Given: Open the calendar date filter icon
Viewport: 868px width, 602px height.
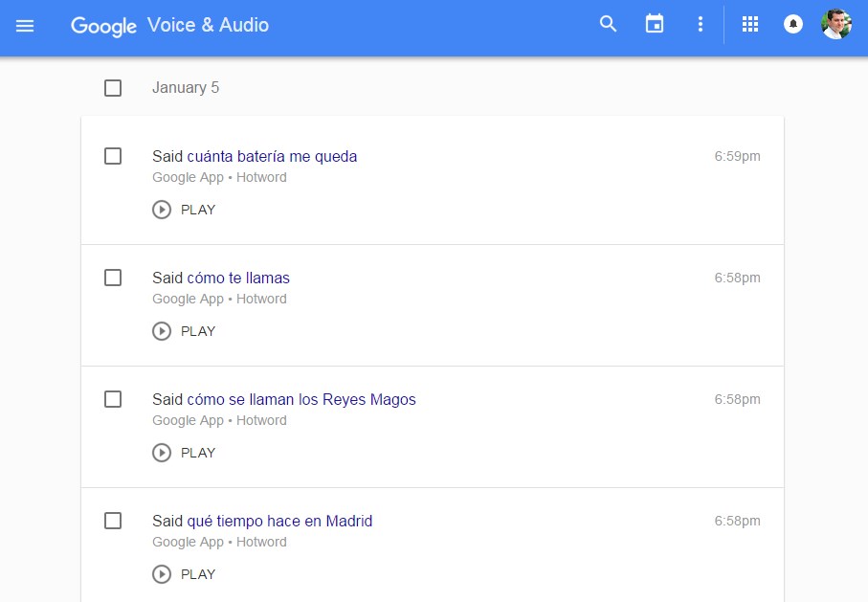Looking at the screenshot, I should (655, 25).
